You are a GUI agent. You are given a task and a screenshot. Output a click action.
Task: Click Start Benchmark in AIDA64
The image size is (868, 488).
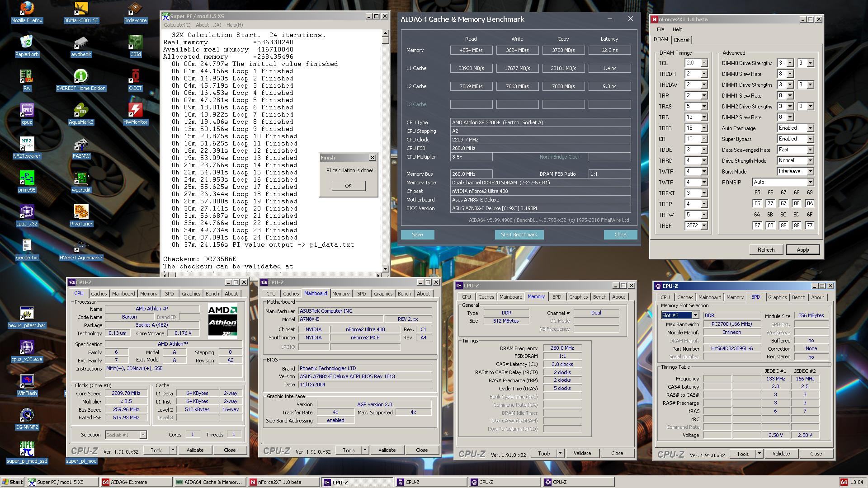click(x=519, y=235)
